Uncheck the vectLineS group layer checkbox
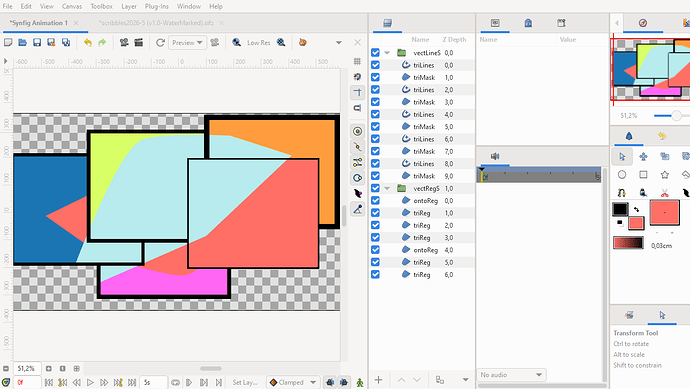690x389 pixels. coord(375,52)
